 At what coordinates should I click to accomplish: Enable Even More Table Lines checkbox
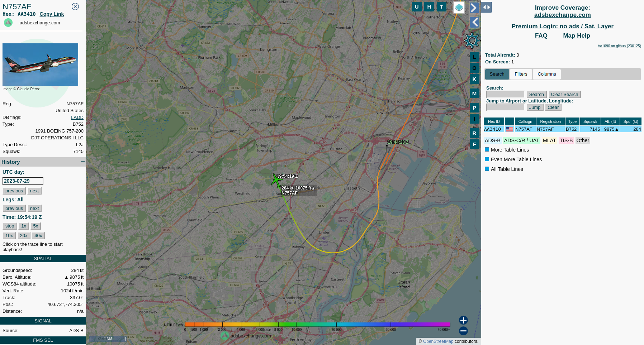(487, 159)
